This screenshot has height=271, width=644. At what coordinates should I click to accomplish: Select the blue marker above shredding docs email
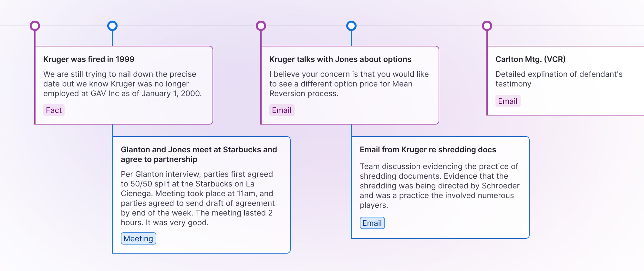point(351,26)
